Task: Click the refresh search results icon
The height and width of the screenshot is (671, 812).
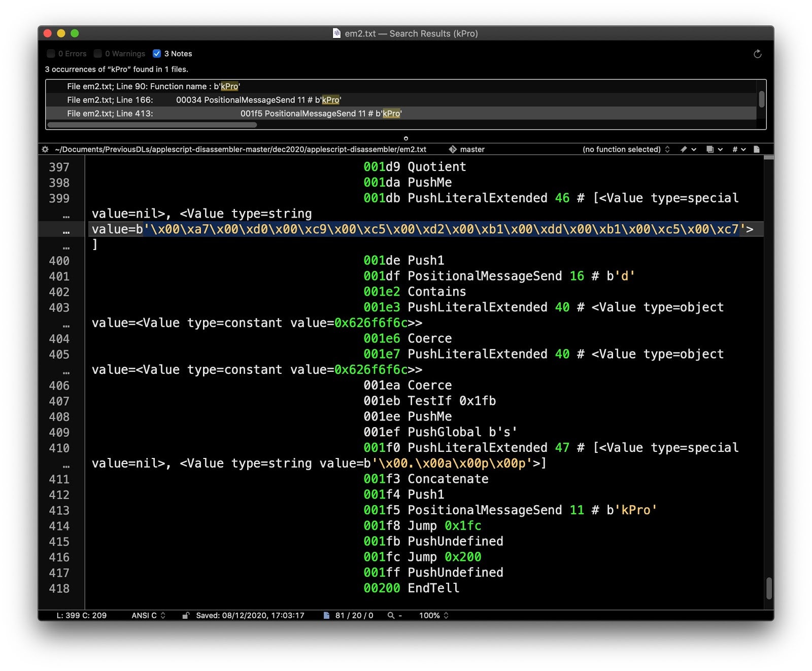Action: tap(757, 54)
